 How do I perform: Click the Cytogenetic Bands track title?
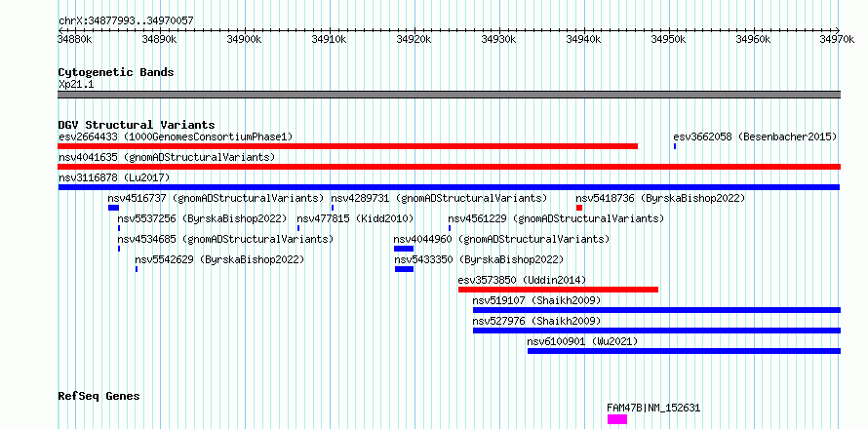[116, 72]
